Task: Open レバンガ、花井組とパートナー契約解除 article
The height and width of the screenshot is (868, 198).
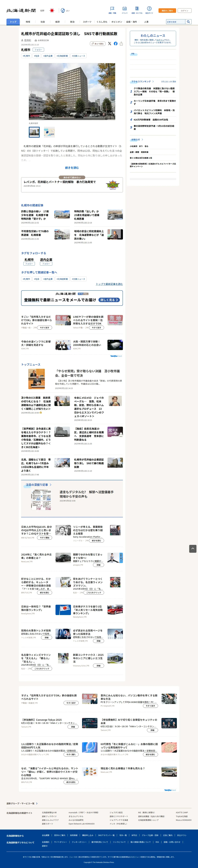Action: tap(60, 182)
